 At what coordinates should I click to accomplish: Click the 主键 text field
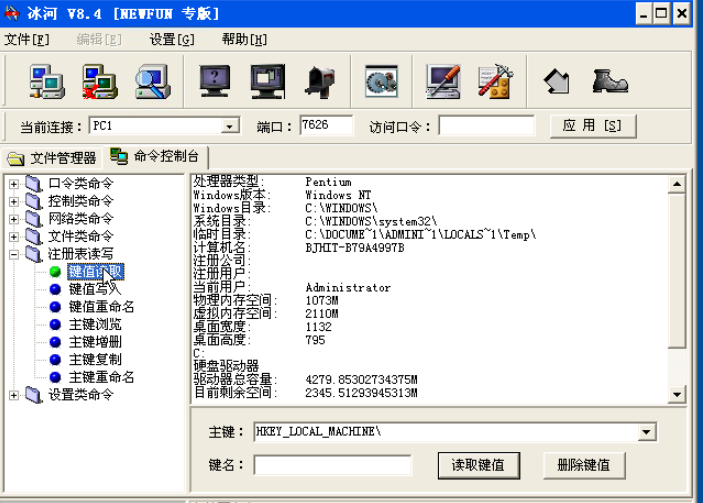(x=445, y=432)
